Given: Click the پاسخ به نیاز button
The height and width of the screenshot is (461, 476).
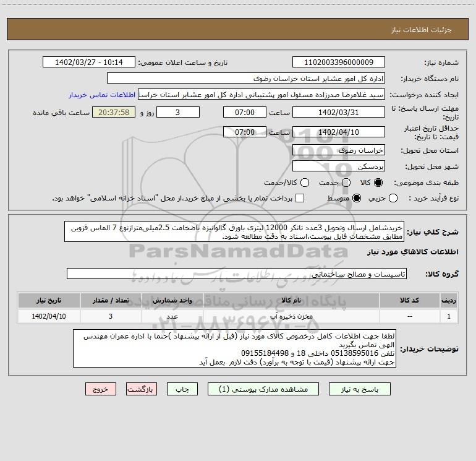Looking at the screenshot, I should (359, 389).
